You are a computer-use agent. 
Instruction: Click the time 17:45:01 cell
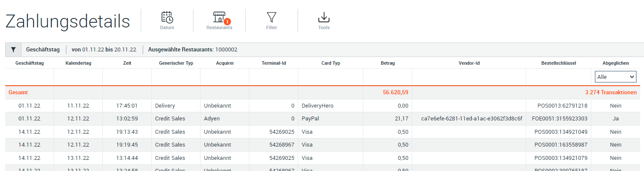[x=127, y=105]
